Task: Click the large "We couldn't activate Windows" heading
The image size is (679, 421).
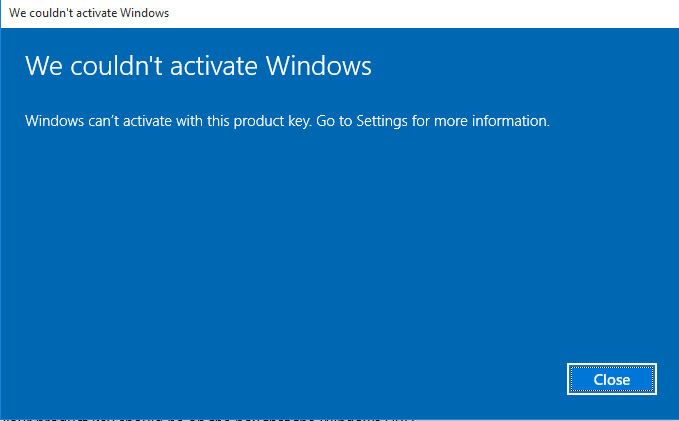Action: [x=198, y=67]
